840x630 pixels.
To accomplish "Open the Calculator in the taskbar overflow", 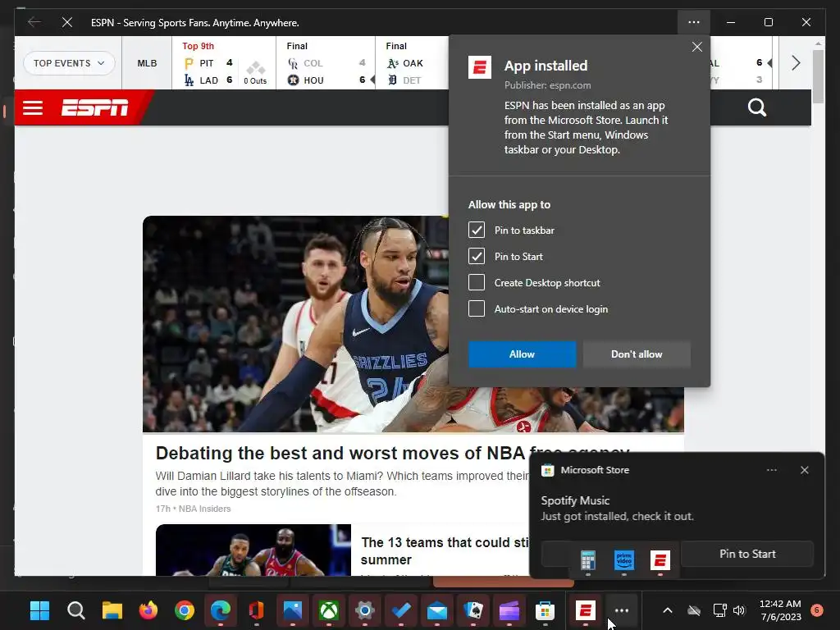I will 587,561.
